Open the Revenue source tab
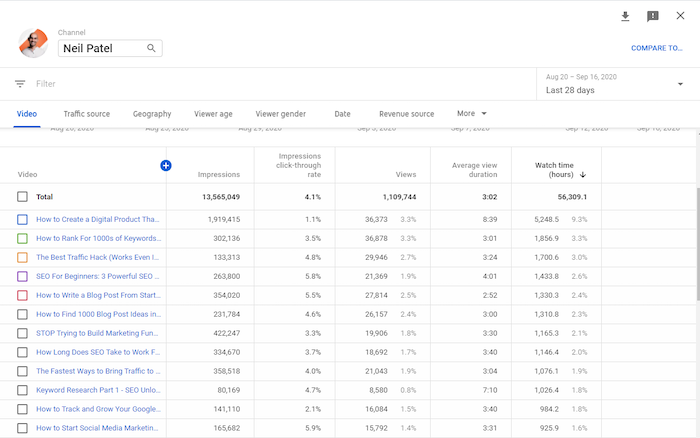 pyautogui.click(x=406, y=114)
